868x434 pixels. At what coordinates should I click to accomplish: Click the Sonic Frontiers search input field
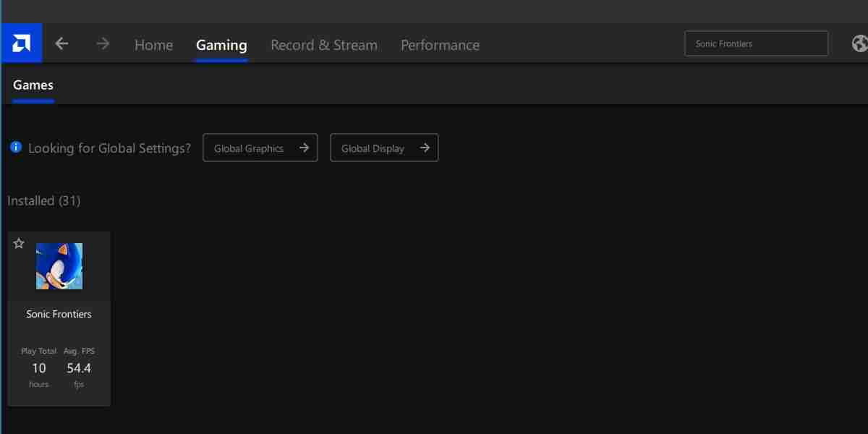756,43
